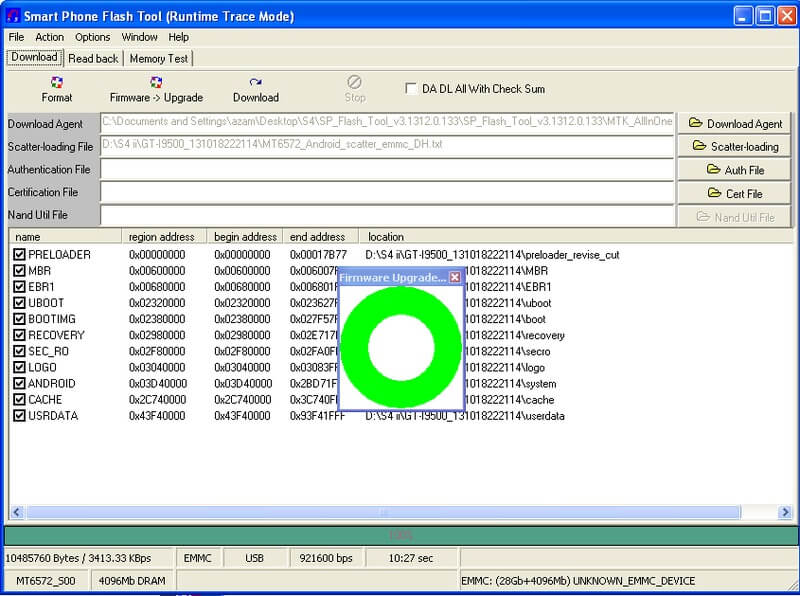Switch to the Memory Test tab
Screen dimensions: 800x596
coord(158,59)
